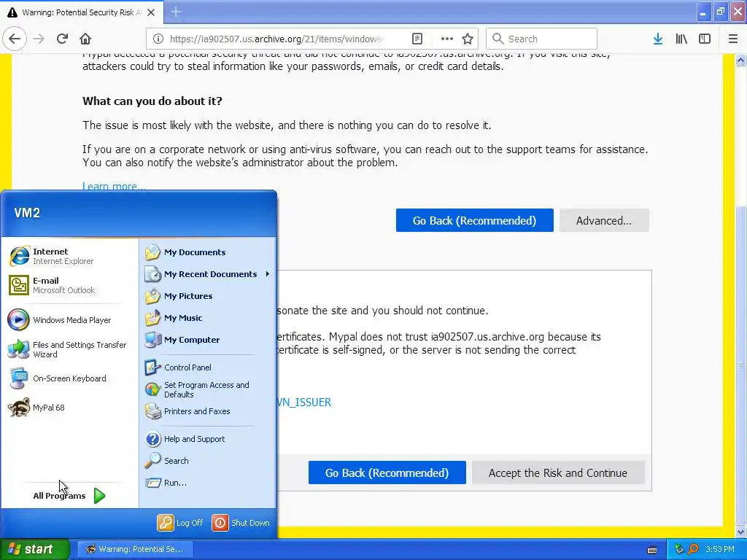This screenshot has width=747, height=560.
Task: Close the Potential Security Risk tab
Action: pyautogui.click(x=151, y=12)
